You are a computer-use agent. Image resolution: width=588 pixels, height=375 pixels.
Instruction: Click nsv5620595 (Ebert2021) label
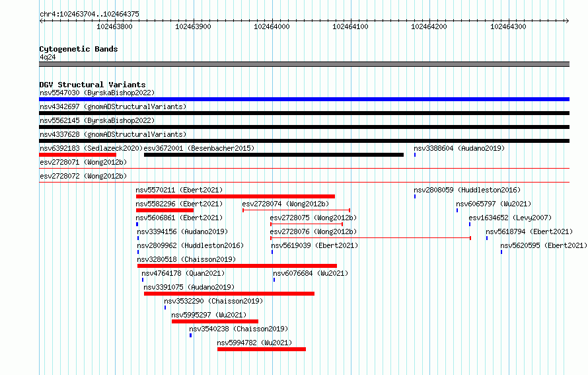point(544,245)
